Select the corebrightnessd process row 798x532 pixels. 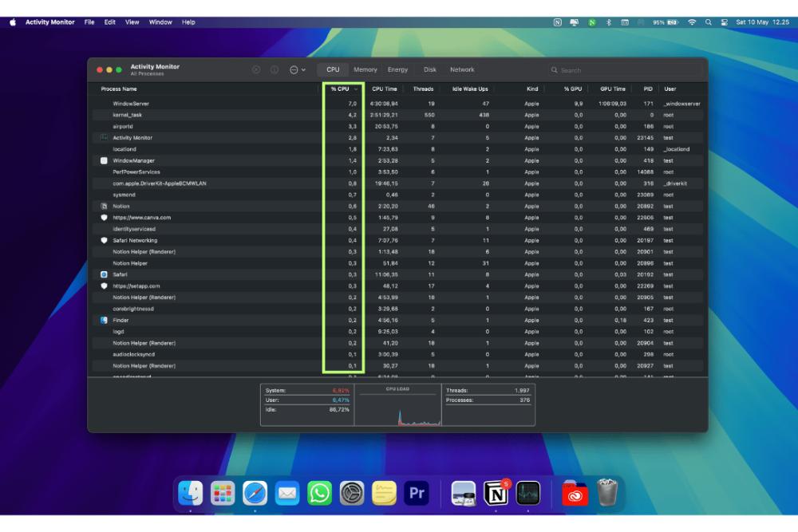point(397,309)
